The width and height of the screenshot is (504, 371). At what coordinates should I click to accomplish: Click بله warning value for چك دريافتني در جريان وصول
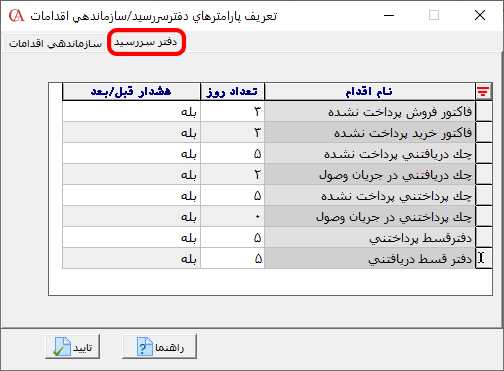click(x=131, y=174)
